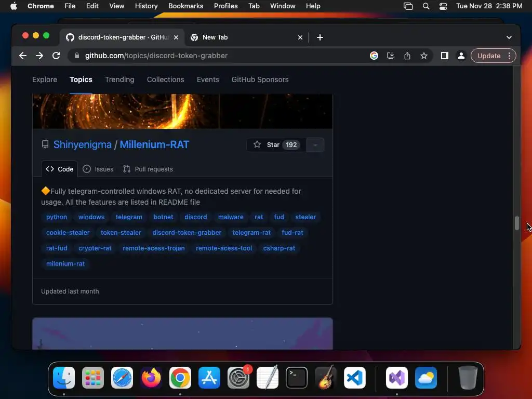
Task: Open Millenium-RAT repository link
Action: click(x=154, y=144)
